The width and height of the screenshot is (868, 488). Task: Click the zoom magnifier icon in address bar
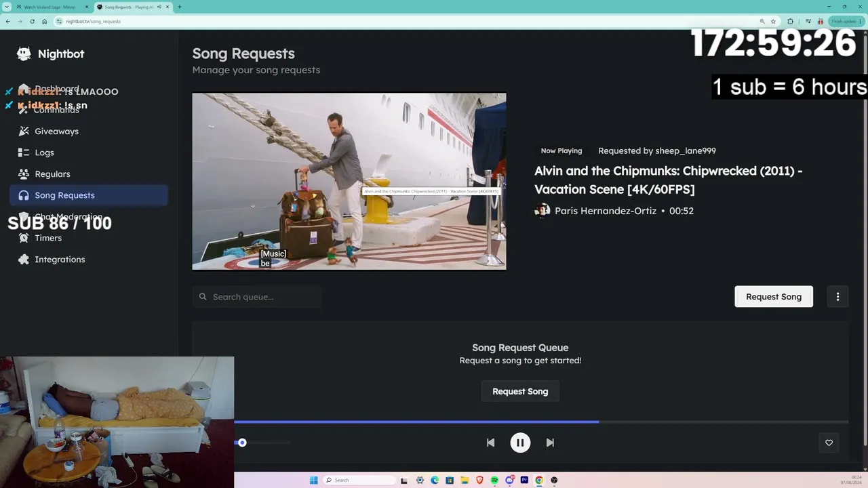762,21
